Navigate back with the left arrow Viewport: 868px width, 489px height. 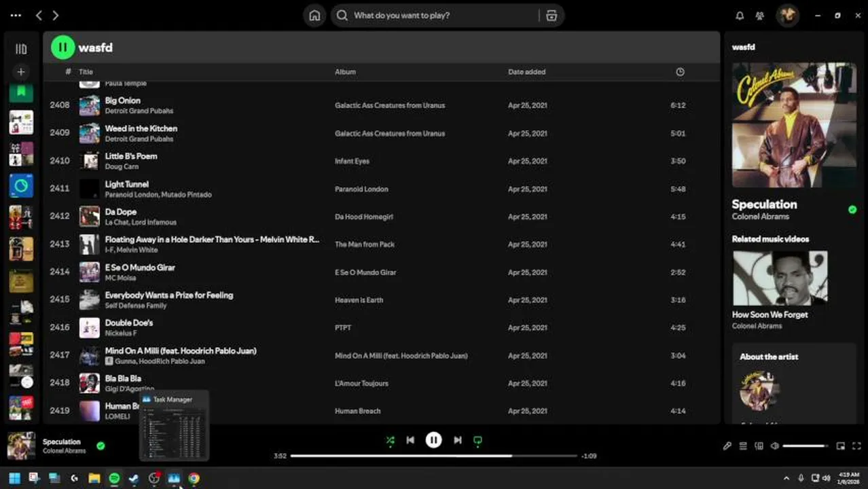39,15
